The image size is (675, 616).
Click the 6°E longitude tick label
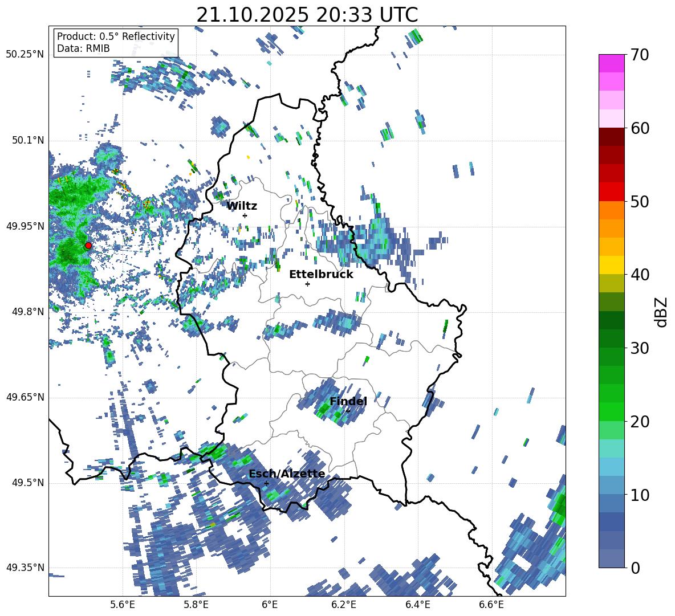point(270,605)
